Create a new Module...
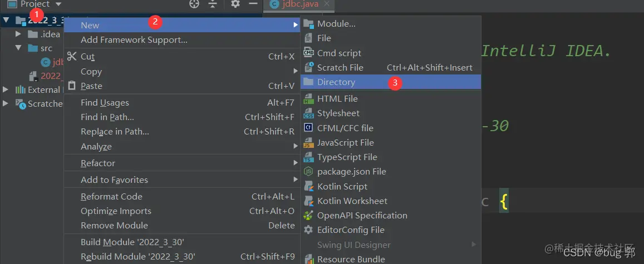The image size is (644, 264). click(391, 24)
